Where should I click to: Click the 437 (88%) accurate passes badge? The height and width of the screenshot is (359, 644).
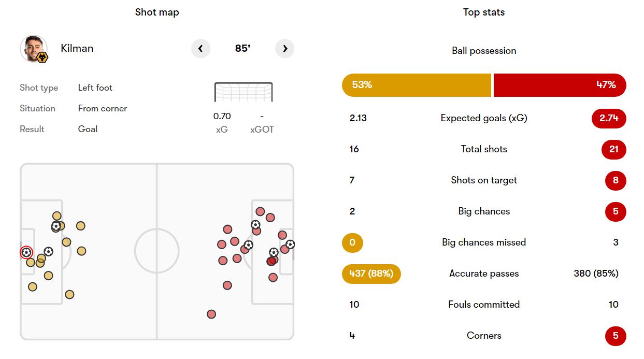pos(371,274)
